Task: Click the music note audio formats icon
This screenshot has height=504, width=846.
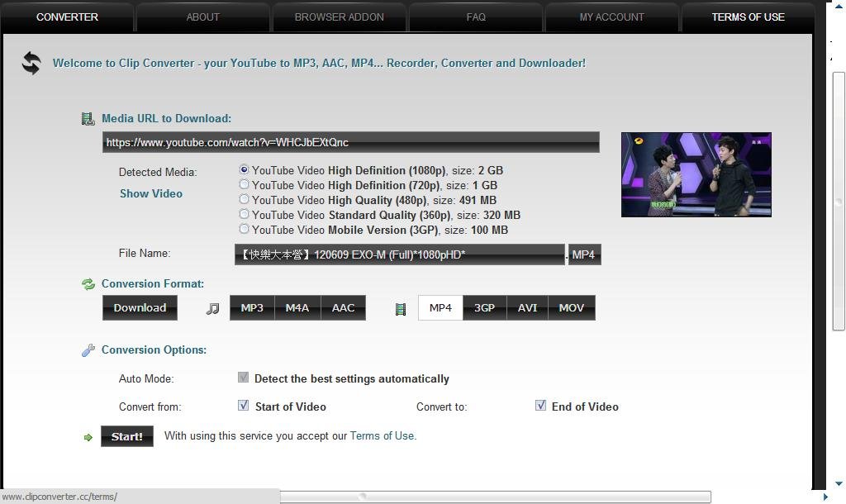Action: point(213,308)
